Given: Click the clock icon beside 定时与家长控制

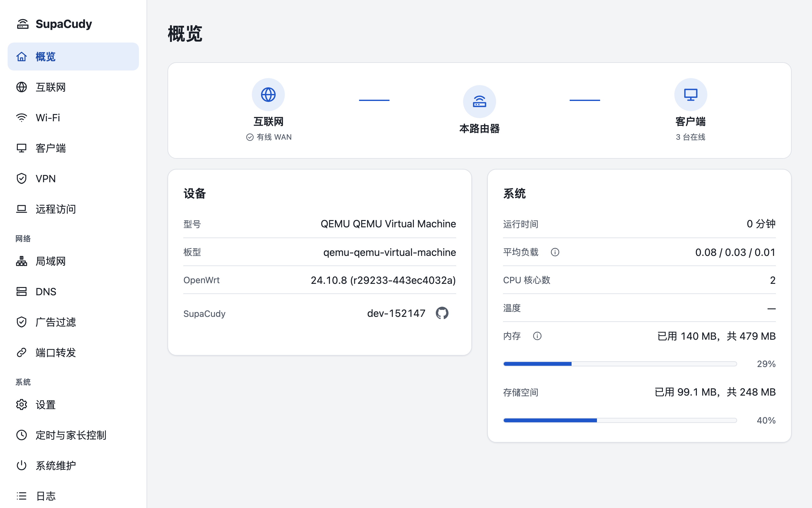Looking at the screenshot, I should (22, 435).
